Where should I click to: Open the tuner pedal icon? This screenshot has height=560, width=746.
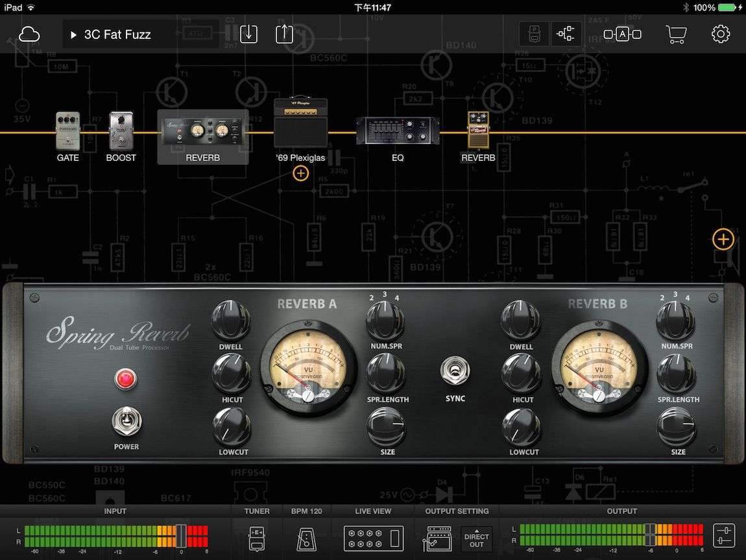(257, 538)
